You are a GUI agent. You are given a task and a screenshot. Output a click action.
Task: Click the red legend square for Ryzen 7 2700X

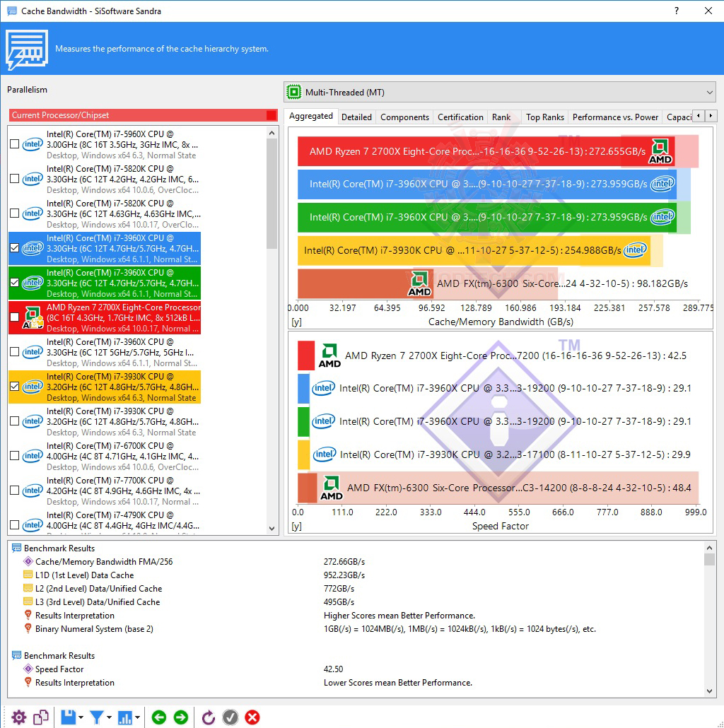pyautogui.click(x=306, y=356)
